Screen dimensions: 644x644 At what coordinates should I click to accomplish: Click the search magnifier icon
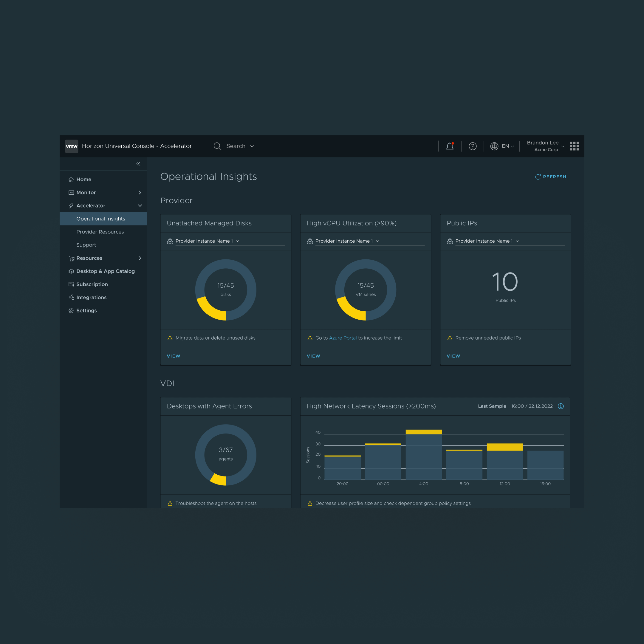[x=217, y=146]
